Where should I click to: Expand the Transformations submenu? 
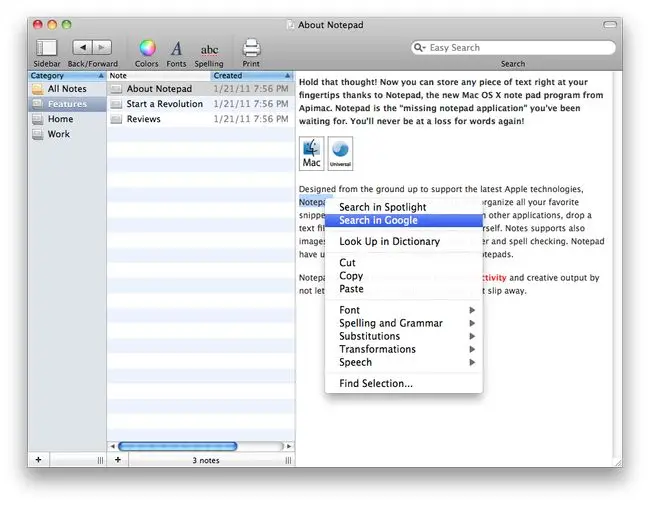coord(404,349)
